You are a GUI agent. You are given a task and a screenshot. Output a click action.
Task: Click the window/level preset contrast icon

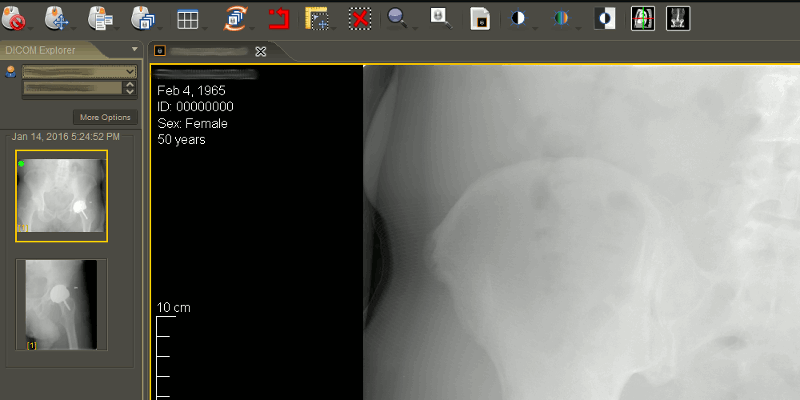[518, 19]
